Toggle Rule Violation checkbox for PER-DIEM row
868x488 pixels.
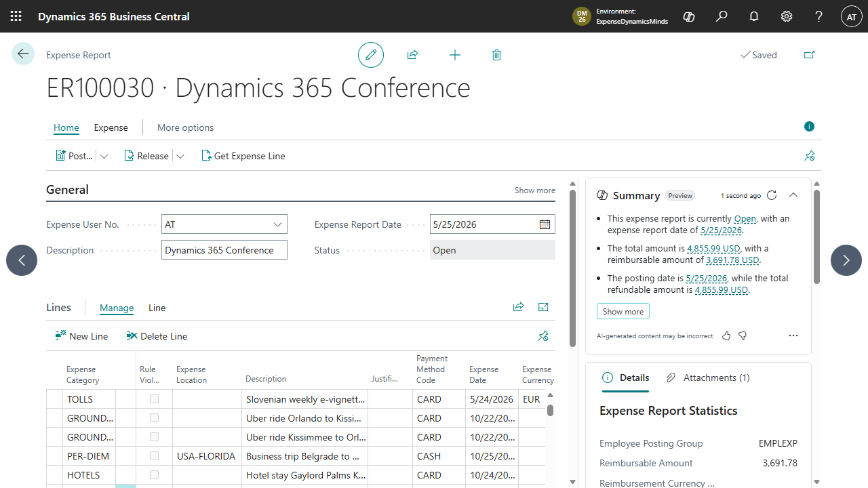click(x=154, y=456)
